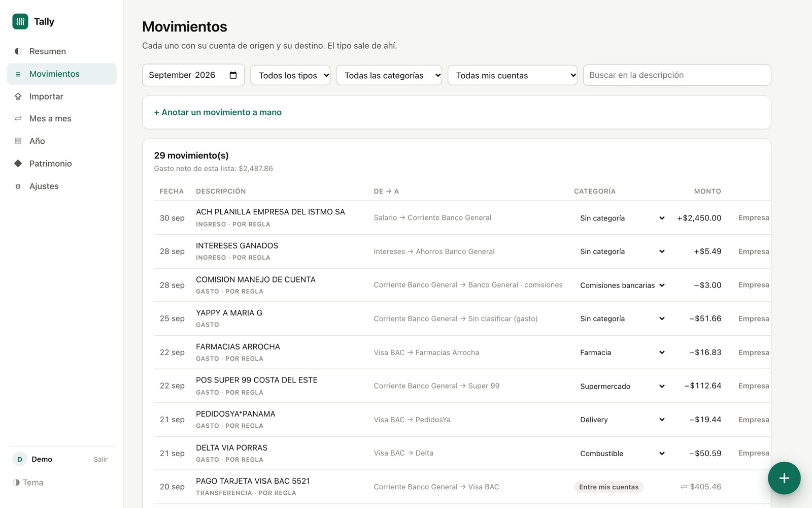Click the Año calendar grid icon
This screenshot has height=508, width=812.
click(18, 141)
